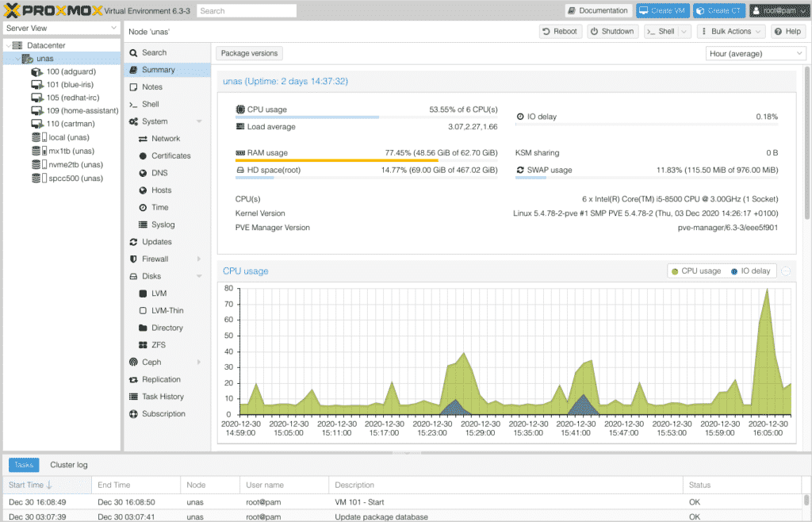Click the search input field at the top
The height and width of the screenshot is (522, 812).
coord(246,10)
